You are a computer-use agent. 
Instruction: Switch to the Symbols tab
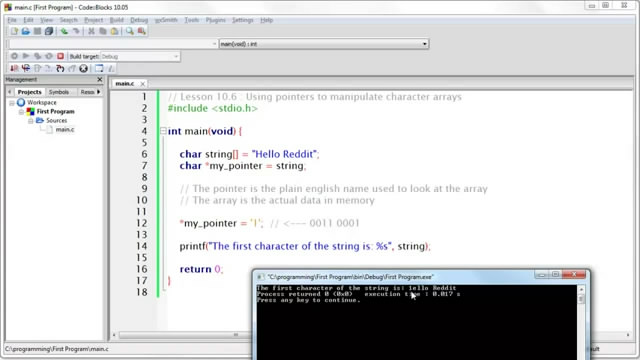pos(59,92)
